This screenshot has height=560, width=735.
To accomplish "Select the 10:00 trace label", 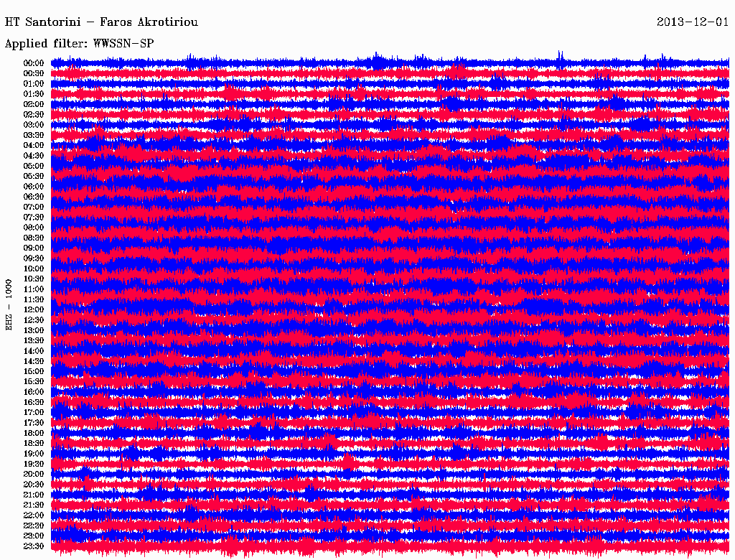I will 34,269.
